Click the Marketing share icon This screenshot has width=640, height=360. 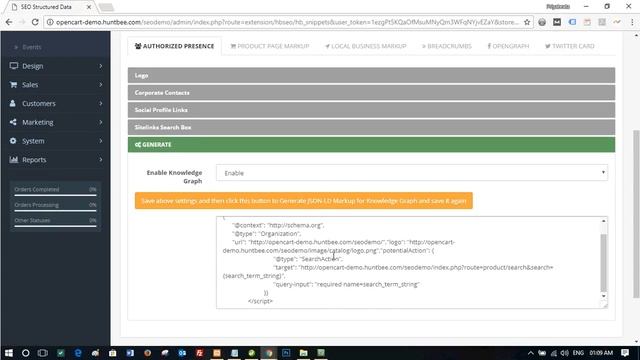pos(13,122)
